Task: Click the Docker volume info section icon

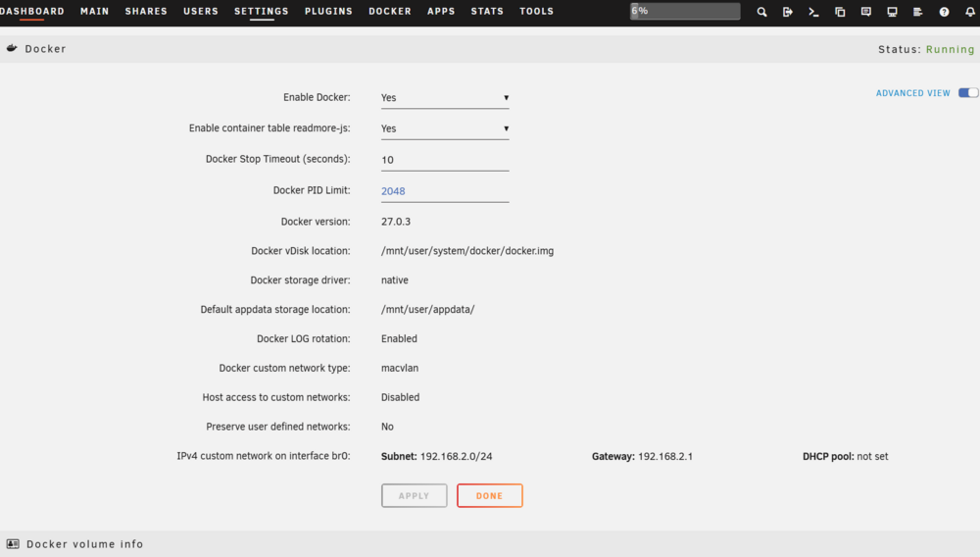Action: coord(13,544)
